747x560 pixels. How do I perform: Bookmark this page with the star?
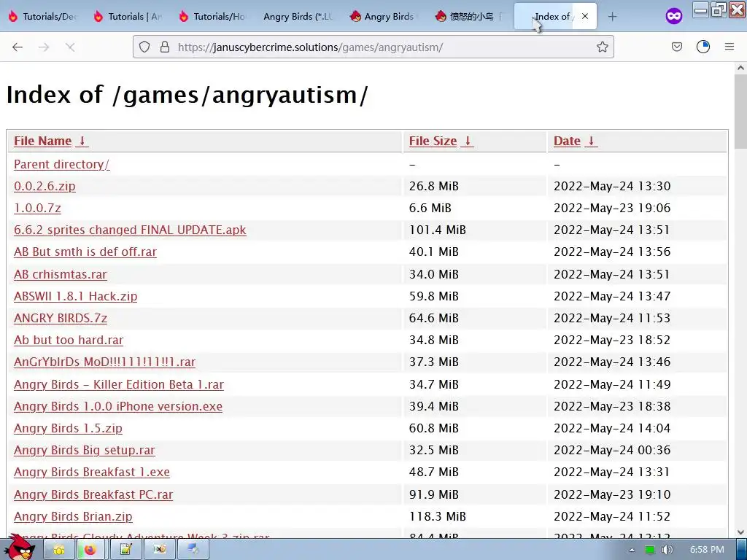point(602,47)
